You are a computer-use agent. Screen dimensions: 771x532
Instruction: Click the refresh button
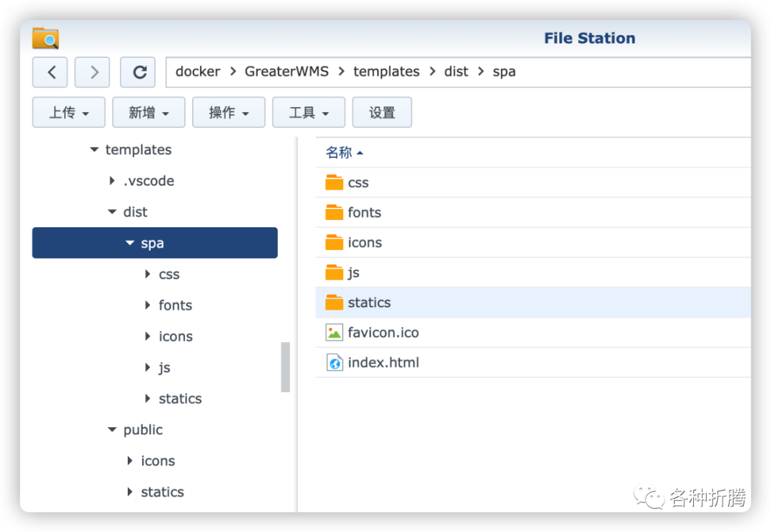(138, 72)
